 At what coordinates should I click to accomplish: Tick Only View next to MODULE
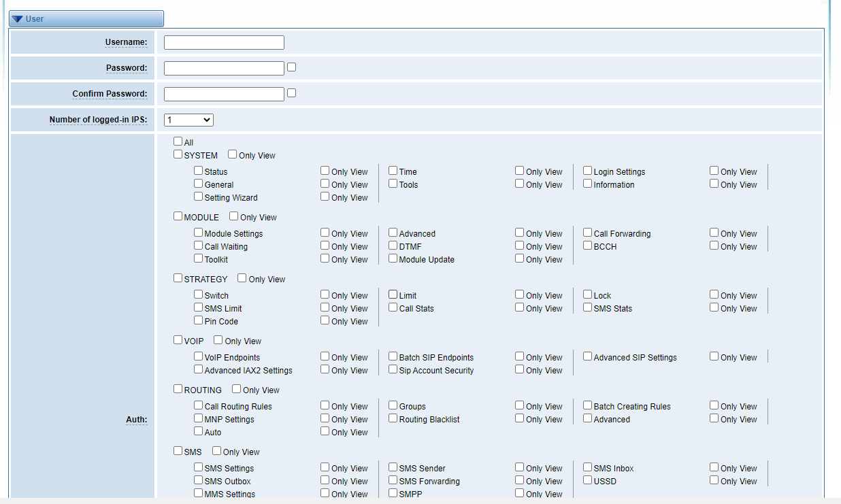click(x=233, y=216)
